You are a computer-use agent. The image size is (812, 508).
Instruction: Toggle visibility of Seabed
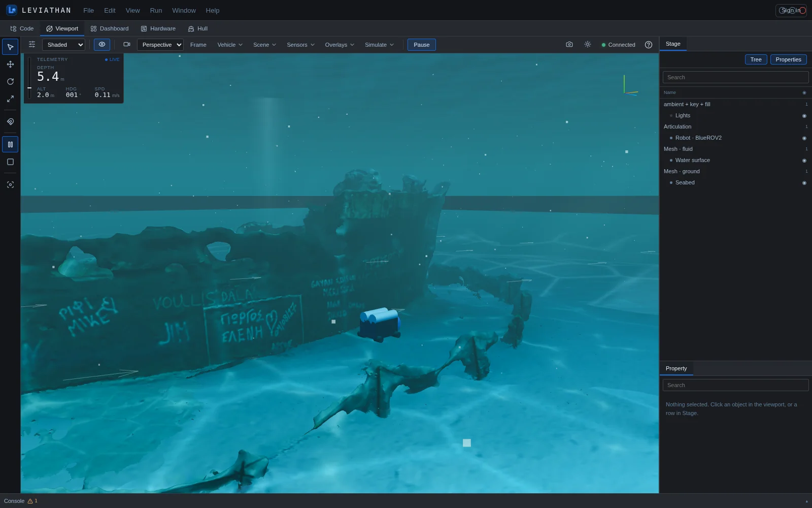[x=804, y=183]
